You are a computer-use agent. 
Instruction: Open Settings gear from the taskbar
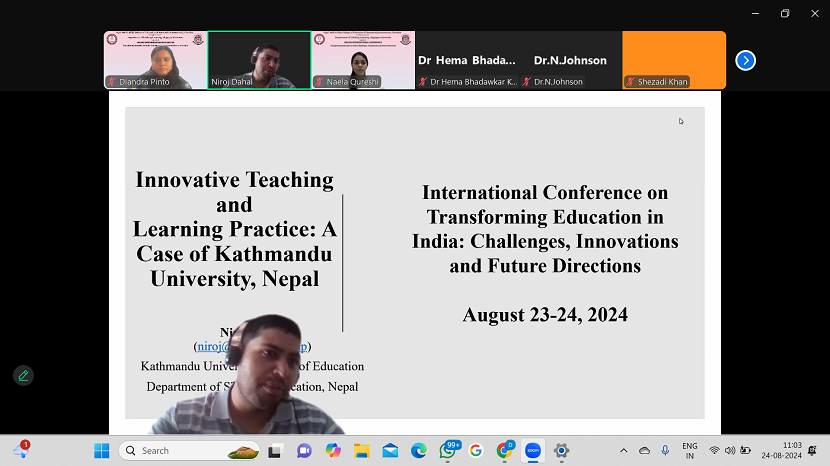coord(562,451)
